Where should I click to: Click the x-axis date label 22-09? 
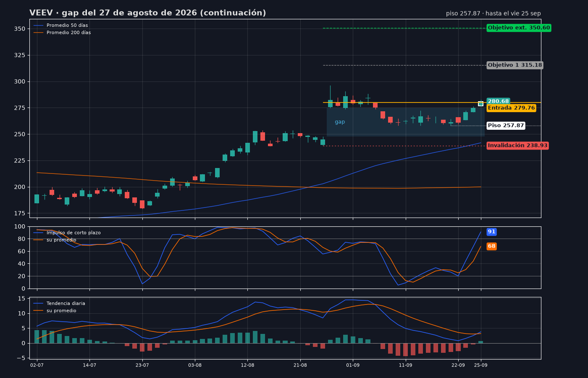458,365
